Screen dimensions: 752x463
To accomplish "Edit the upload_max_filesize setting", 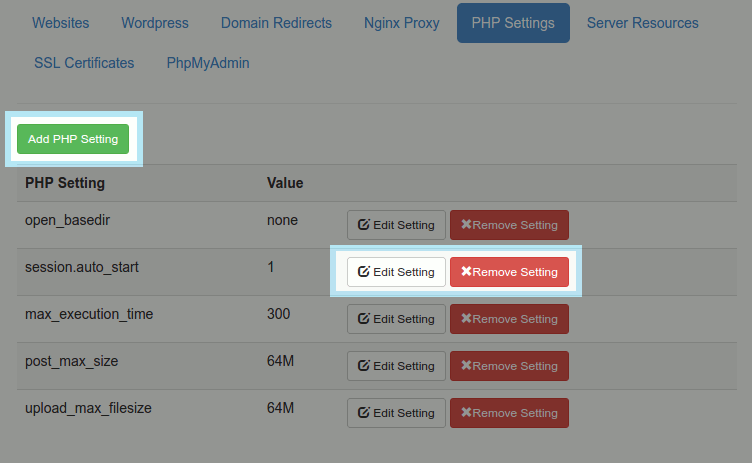I will click(396, 413).
